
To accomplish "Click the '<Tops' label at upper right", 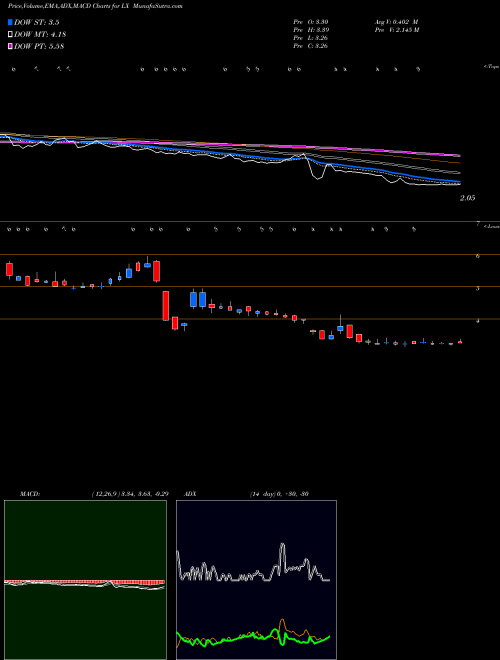I will click(x=491, y=67).
